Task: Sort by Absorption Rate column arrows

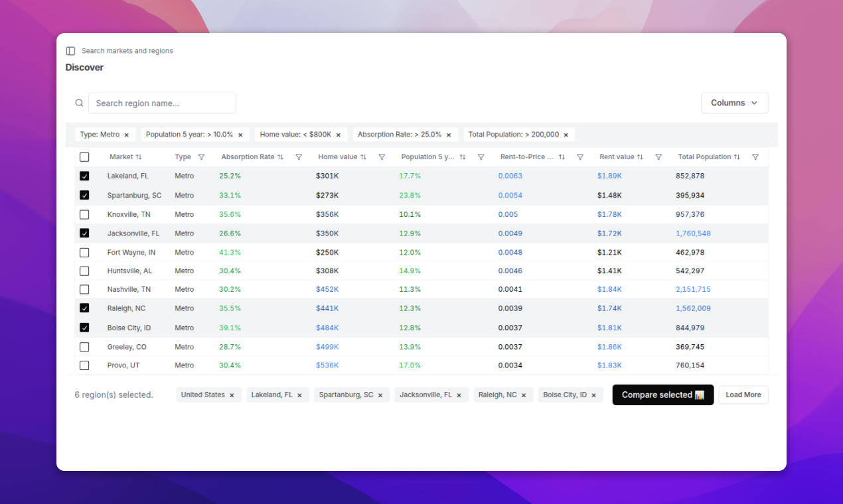Action: coord(280,157)
